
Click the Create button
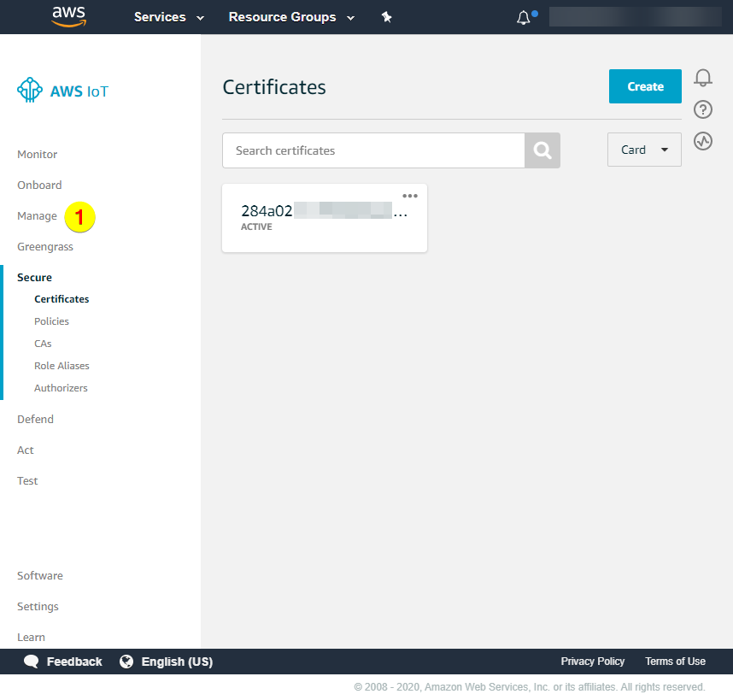coord(645,86)
